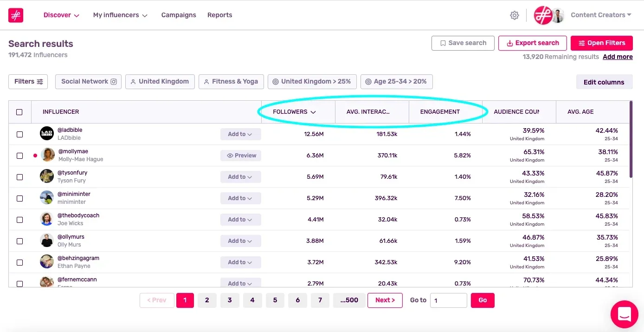This screenshot has width=644, height=332.
Task: Open the Filters button with sliders icon
Action: tap(28, 82)
